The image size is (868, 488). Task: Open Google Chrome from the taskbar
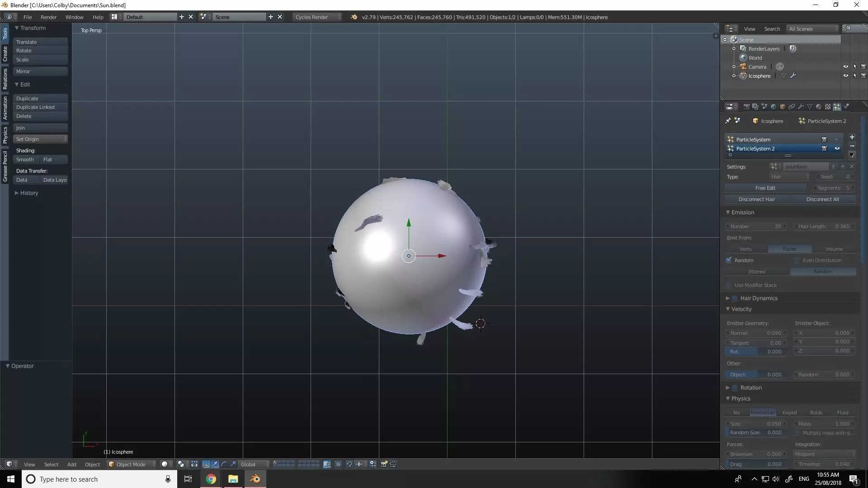tap(211, 479)
